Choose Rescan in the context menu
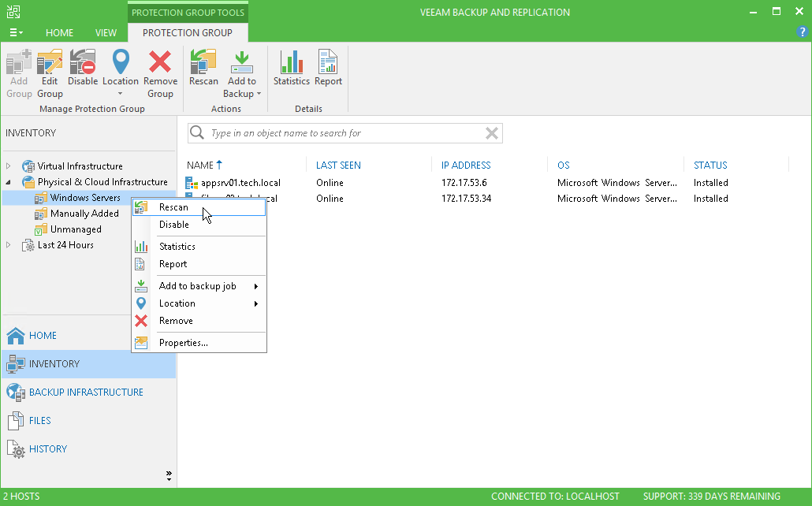Screen dimensions: 812x506 (x=199, y=207)
